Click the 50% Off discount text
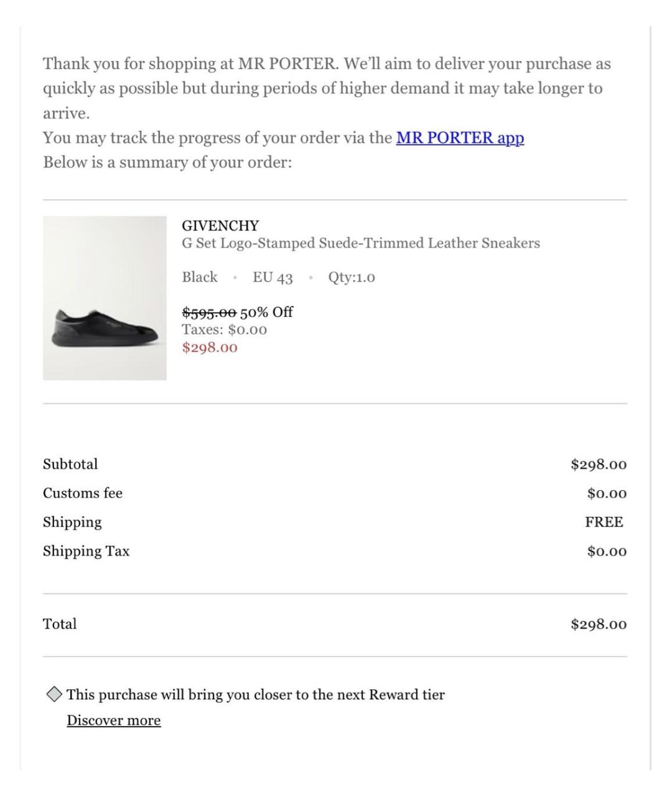 (267, 312)
